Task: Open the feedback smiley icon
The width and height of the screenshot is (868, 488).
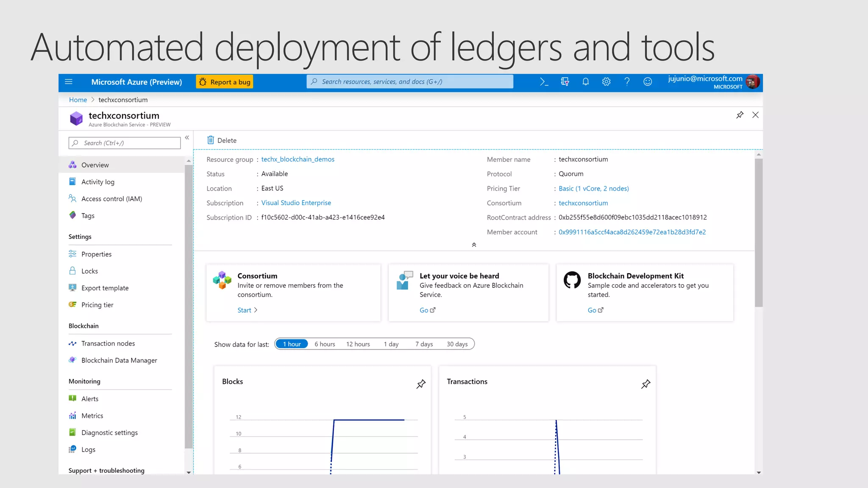Action: point(648,82)
